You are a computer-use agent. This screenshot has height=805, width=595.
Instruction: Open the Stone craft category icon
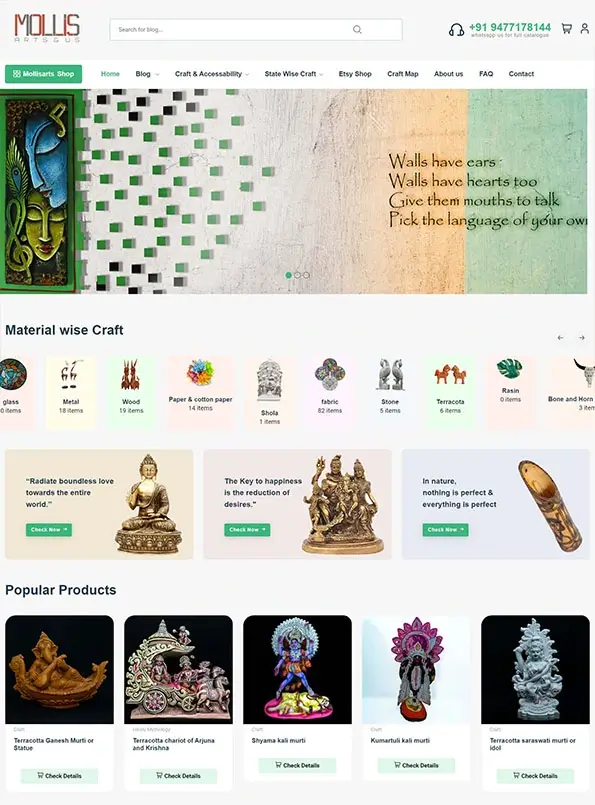390,374
